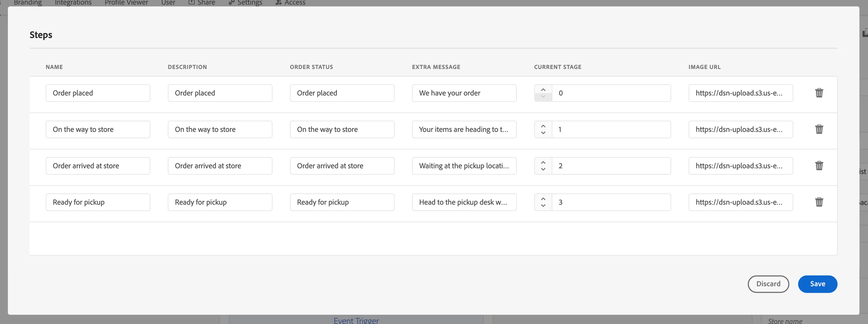The width and height of the screenshot is (868, 324).
Task: Open the User tab in the top bar
Action: [168, 3]
